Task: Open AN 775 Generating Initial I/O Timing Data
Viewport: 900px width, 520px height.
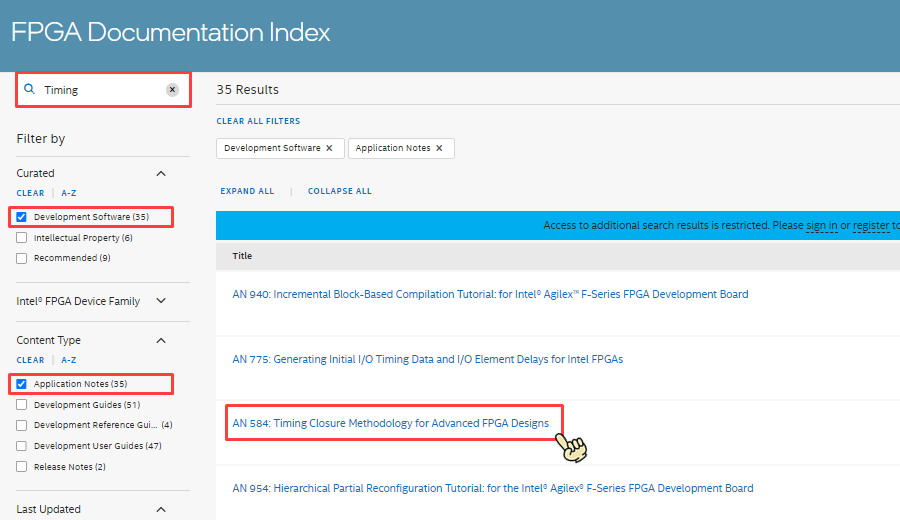Action: 428,359
